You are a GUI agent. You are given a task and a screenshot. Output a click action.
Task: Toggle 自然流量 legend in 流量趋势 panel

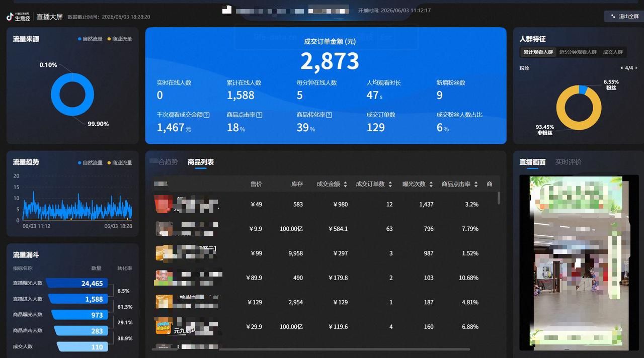90,163
